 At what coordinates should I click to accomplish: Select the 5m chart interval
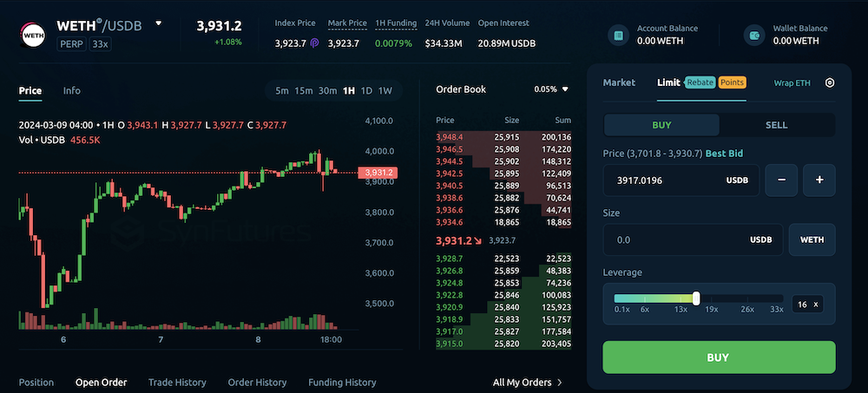pyautogui.click(x=282, y=91)
